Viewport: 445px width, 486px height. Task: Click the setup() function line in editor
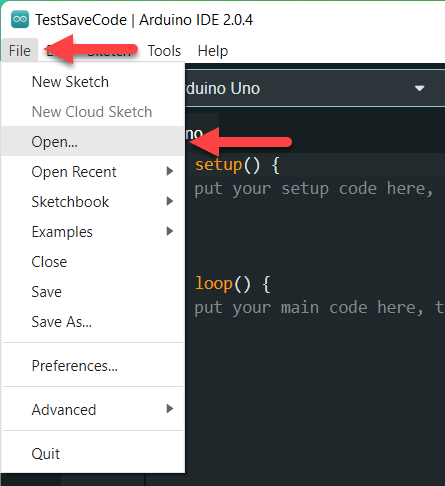[237, 165]
